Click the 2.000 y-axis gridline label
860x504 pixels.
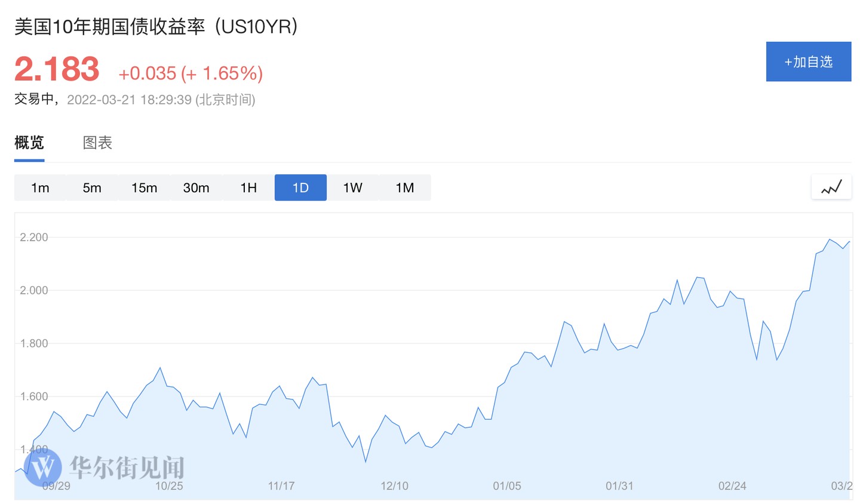click(x=34, y=290)
